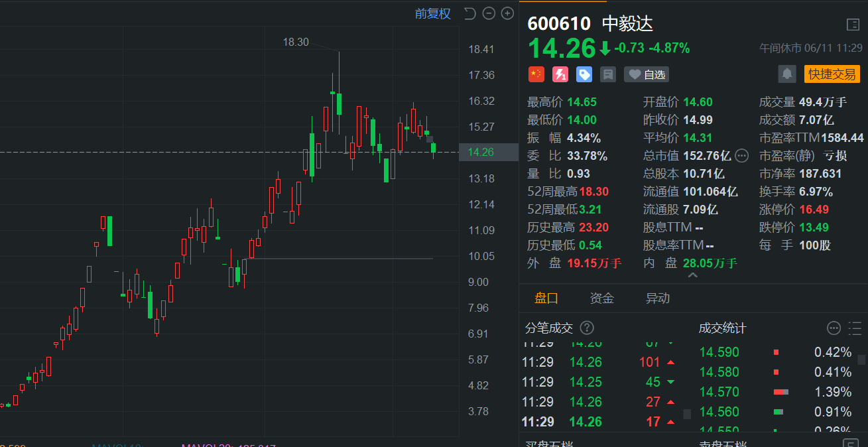This screenshot has width=868, height=447.
Task: Click the tick trade row at price 14.25
Action: [600, 382]
